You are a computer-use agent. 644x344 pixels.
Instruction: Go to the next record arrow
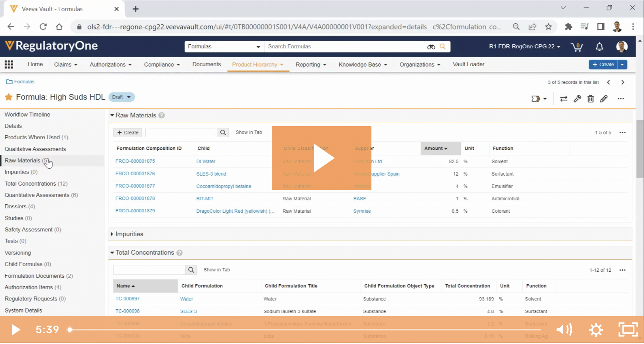[622, 82]
